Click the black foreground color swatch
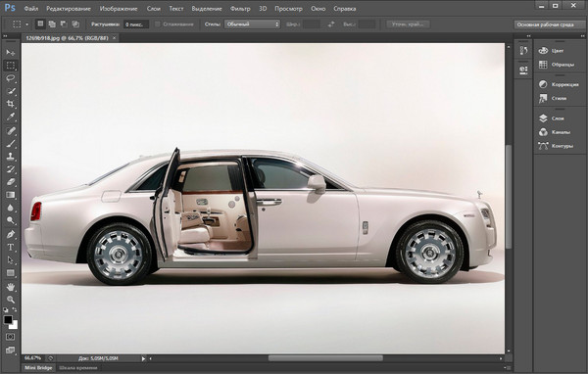 tap(7, 319)
